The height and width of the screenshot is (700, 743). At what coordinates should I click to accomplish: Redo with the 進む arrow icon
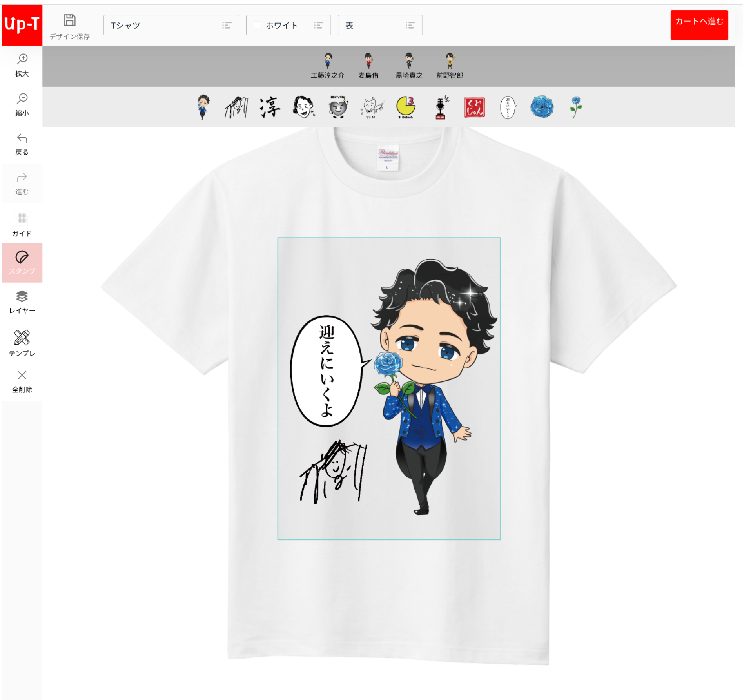tap(22, 178)
